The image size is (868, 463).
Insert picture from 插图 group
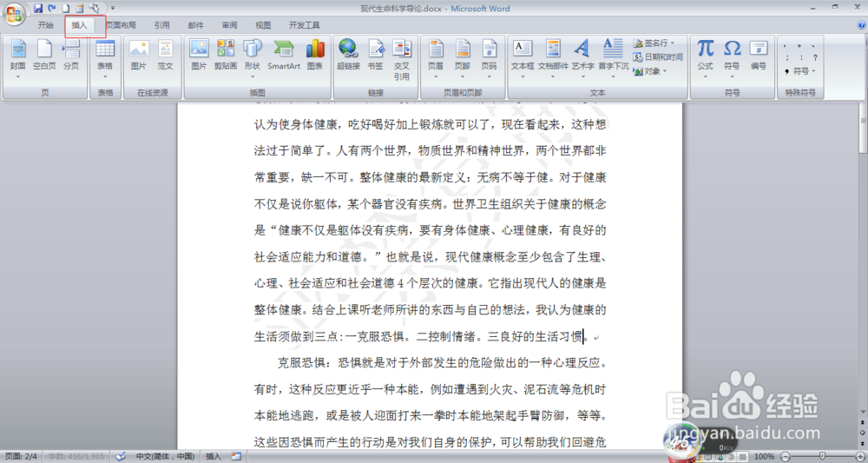pos(199,56)
